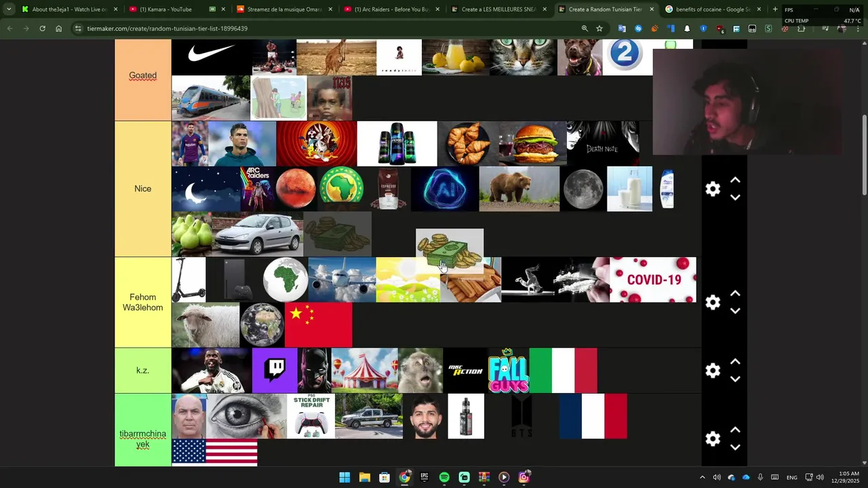Edit the Nice tier label
This screenshot has height=488, width=868.
click(142, 189)
